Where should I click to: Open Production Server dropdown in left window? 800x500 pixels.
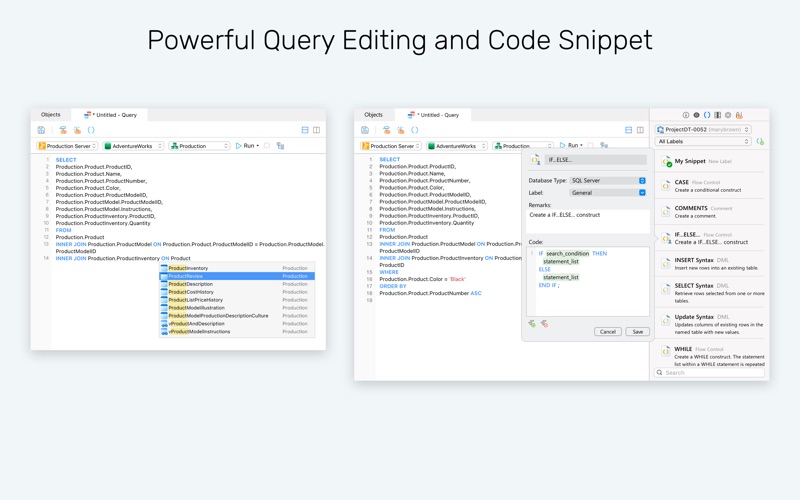point(67,146)
